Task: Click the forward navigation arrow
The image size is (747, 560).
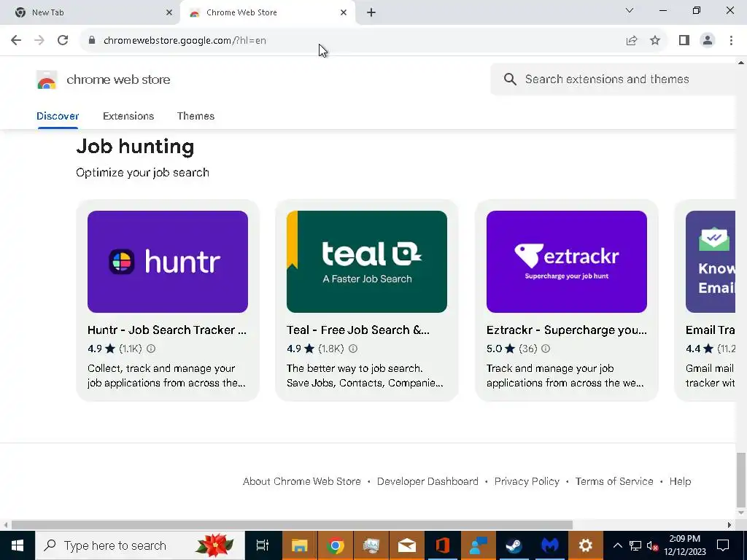Action: pyautogui.click(x=39, y=41)
